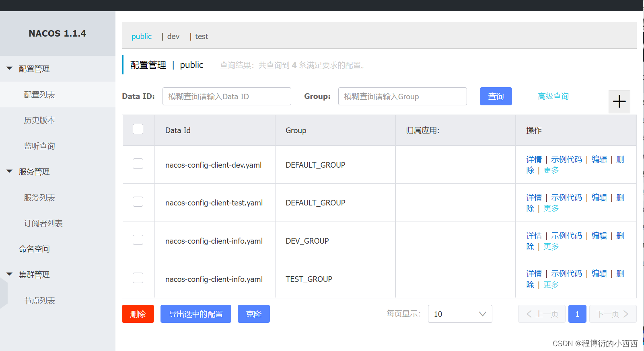Viewport: 644px width, 351px height.
Task: Click 编辑 for nacos-config-client-dev.yaml
Action: tap(599, 159)
